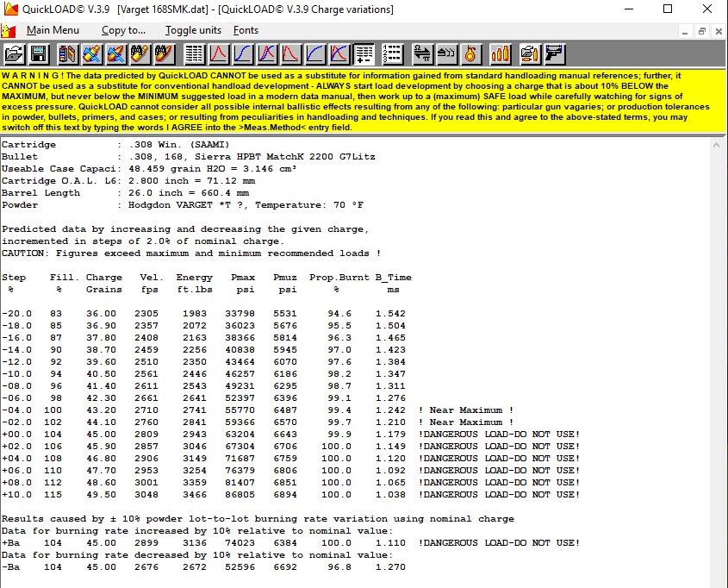Click the three orange cartridges icon
Image resolution: width=728 pixels, height=588 pixels.
tap(500, 54)
